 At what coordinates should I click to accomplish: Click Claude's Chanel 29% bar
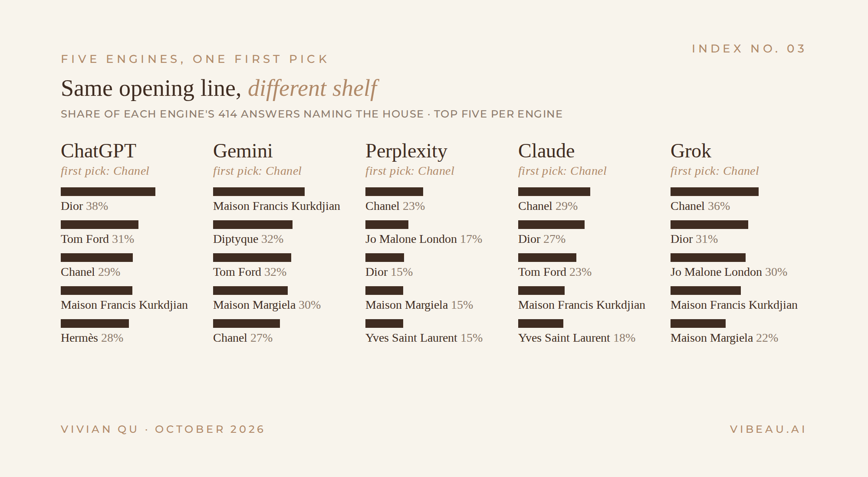pyautogui.click(x=554, y=192)
